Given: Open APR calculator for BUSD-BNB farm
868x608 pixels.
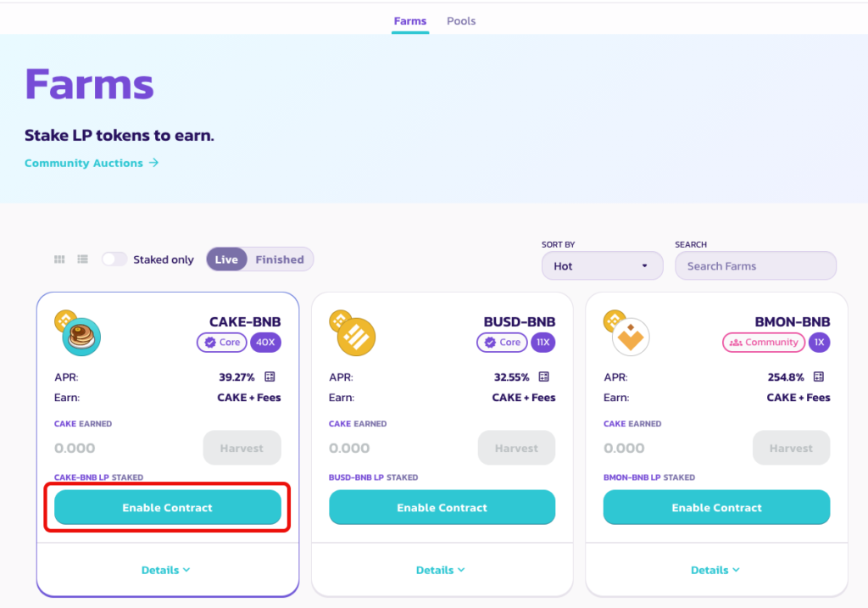Looking at the screenshot, I should click(x=543, y=377).
